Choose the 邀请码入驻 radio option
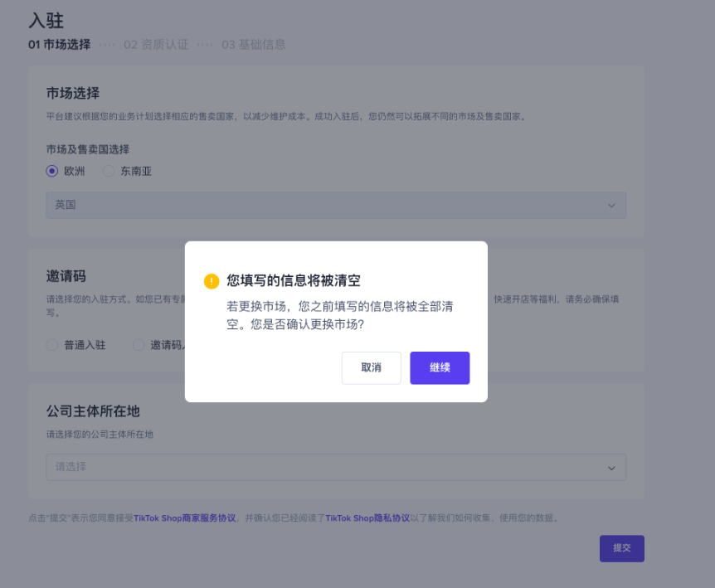The image size is (715, 588). pyautogui.click(x=139, y=345)
